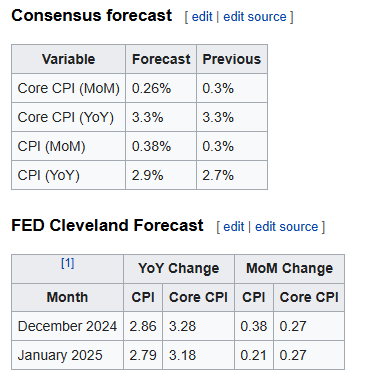Click the Month header cell
This screenshot has width=377, height=382.
point(67,297)
